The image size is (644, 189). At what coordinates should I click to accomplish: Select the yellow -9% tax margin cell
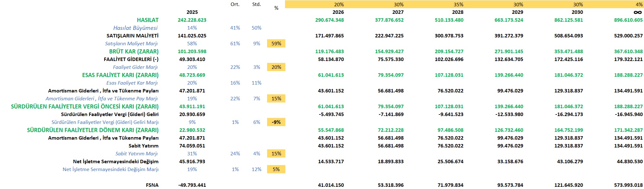[276, 122]
